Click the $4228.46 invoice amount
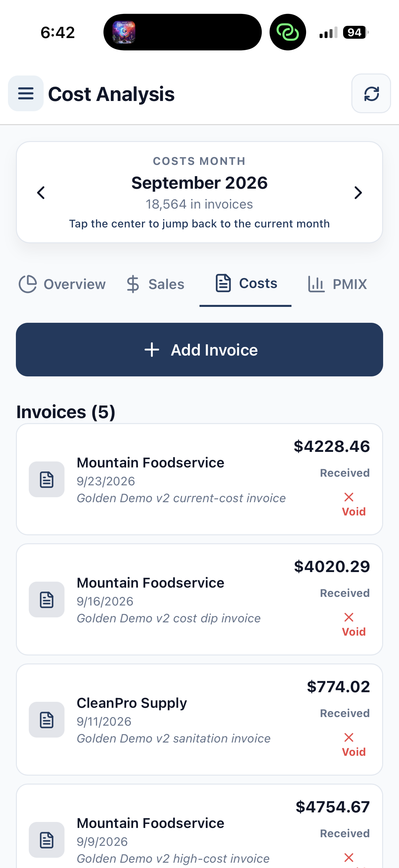The height and width of the screenshot is (868, 399). pyautogui.click(x=332, y=447)
